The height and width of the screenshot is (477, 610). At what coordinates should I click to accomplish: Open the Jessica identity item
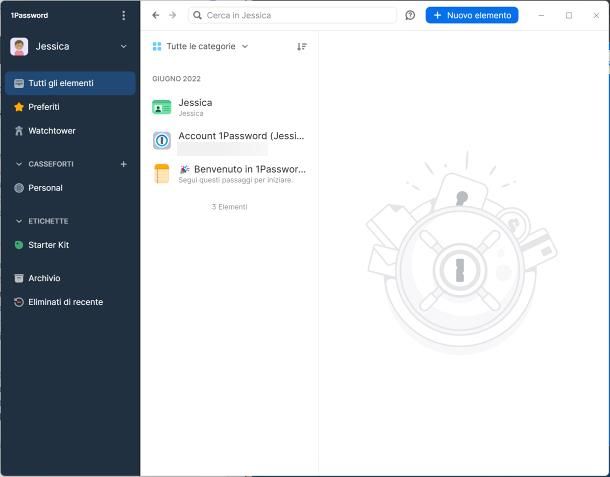pyautogui.click(x=230, y=107)
